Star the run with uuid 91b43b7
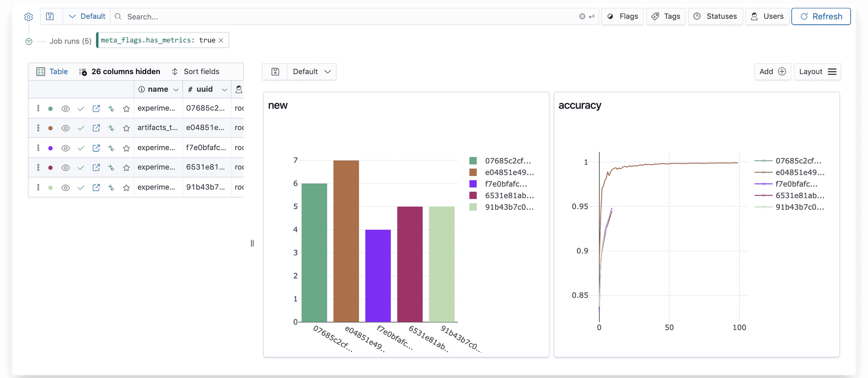Viewport: 868px width, 378px height. point(126,188)
